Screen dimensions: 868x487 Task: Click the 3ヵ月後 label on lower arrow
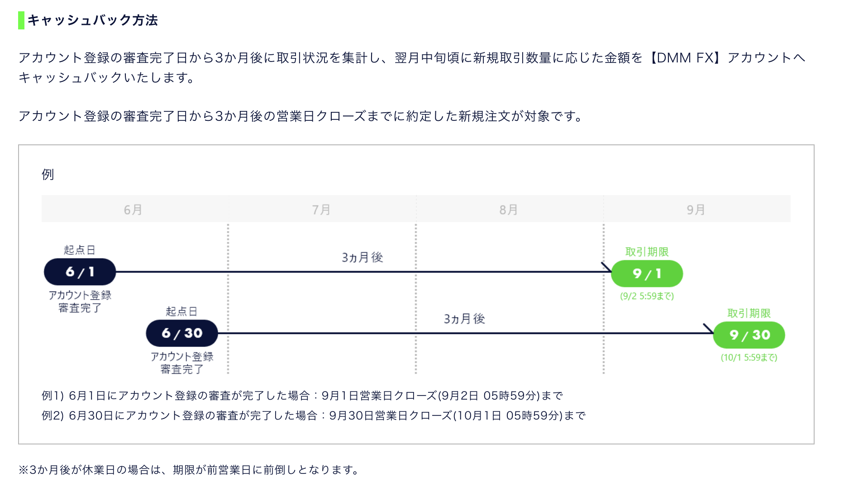coord(464,319)
